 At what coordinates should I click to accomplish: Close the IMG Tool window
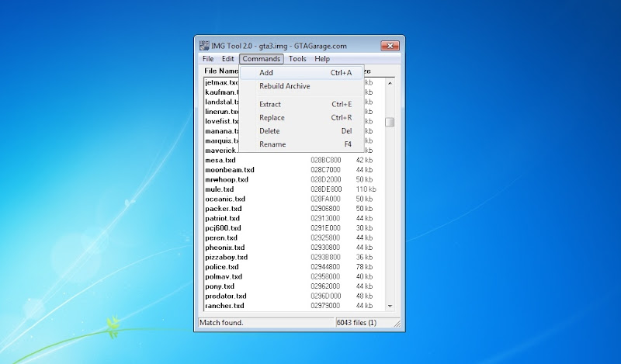tap(390, 46)
